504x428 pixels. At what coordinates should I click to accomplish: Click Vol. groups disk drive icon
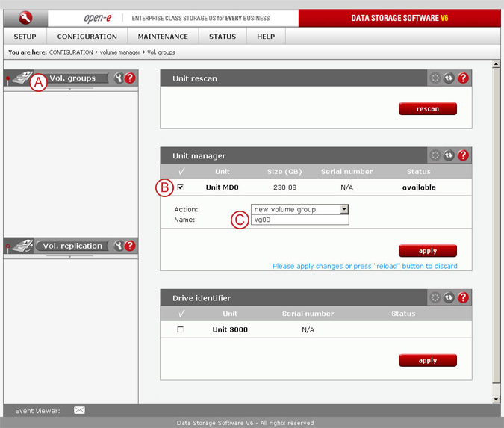point(22,78)
